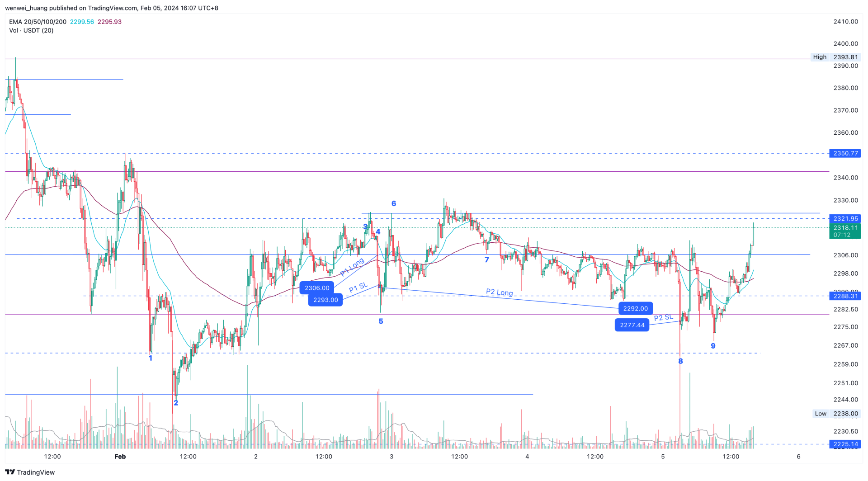Click the 2288.31 price axis tag

pyautogui.click(x=845, y=296)
